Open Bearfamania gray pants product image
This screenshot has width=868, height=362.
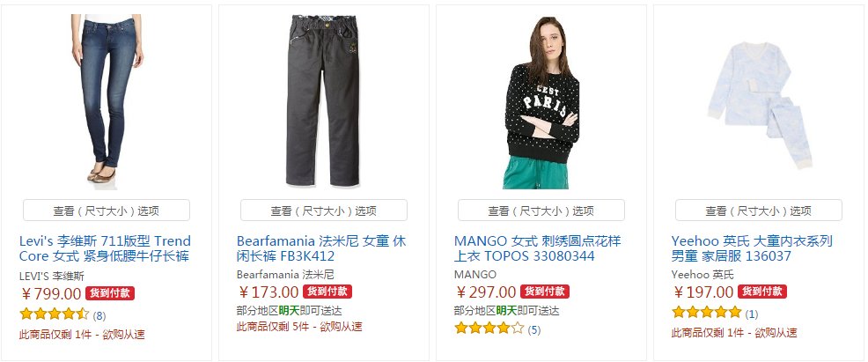(x=323, y=100)
